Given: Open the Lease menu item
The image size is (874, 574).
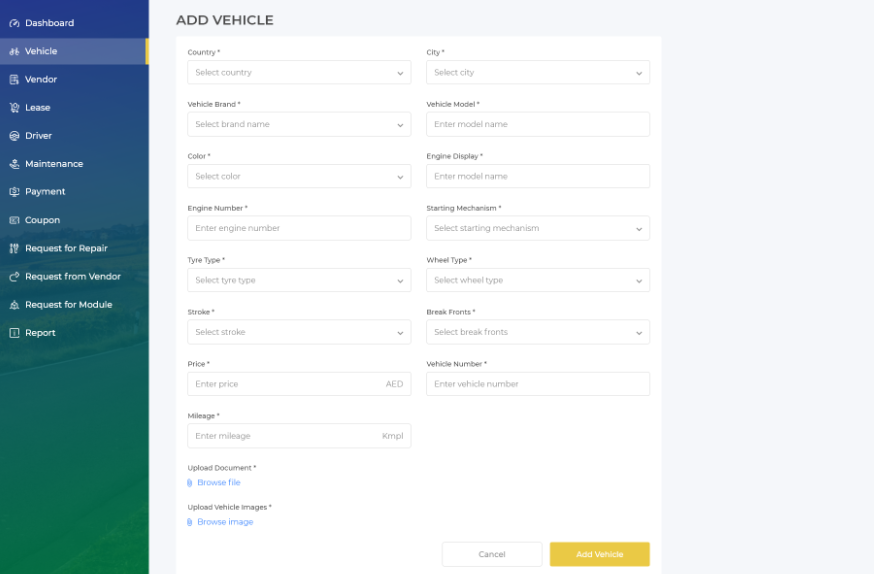Looking at the screenshot, I should pos(74,108).
